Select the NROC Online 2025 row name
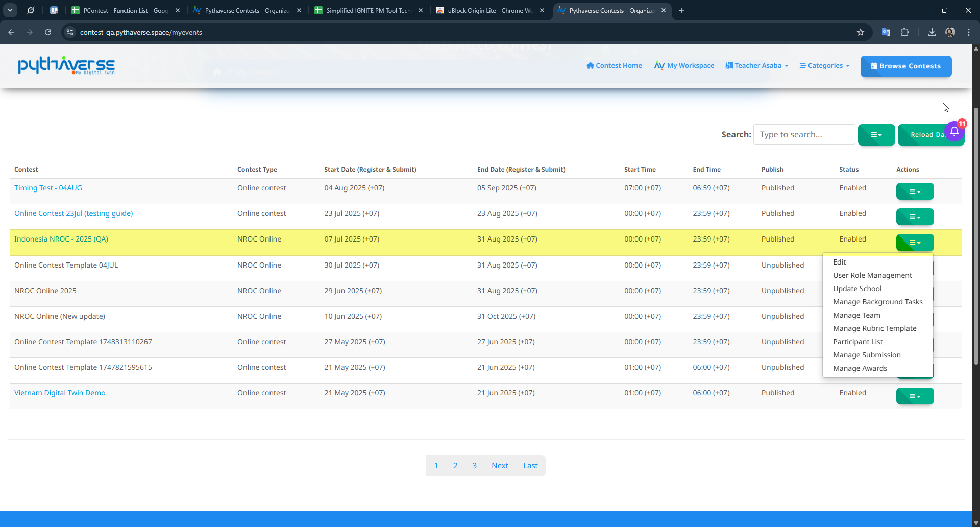 45,291
